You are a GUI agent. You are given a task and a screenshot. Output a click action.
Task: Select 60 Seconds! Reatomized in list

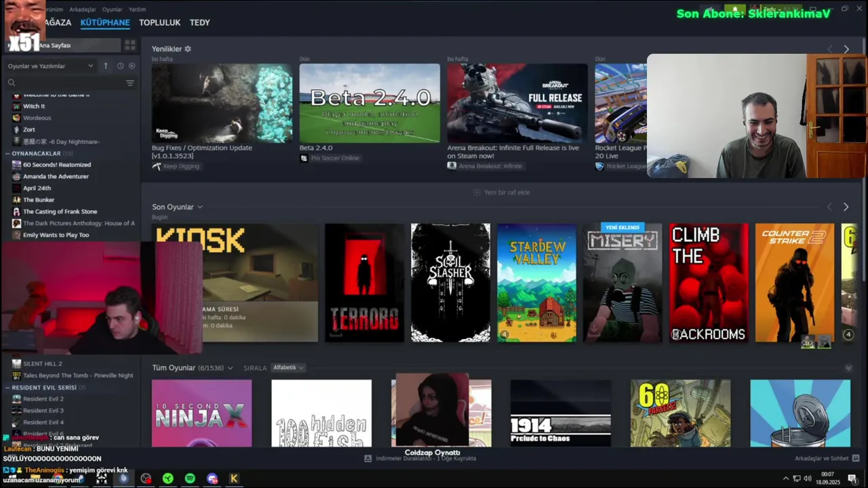click(57, 165)
